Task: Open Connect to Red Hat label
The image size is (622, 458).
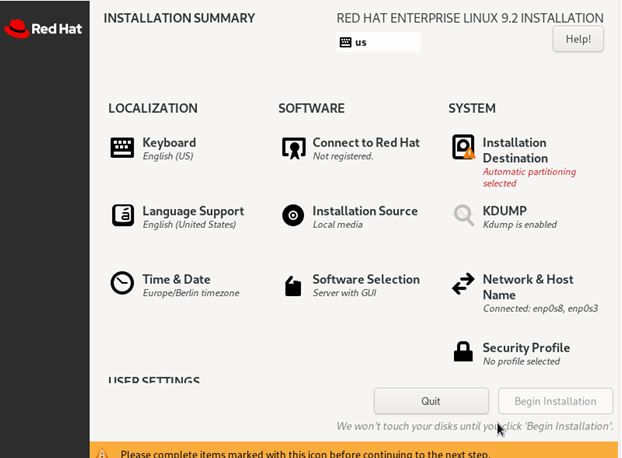Action: (x=366, y=143)
